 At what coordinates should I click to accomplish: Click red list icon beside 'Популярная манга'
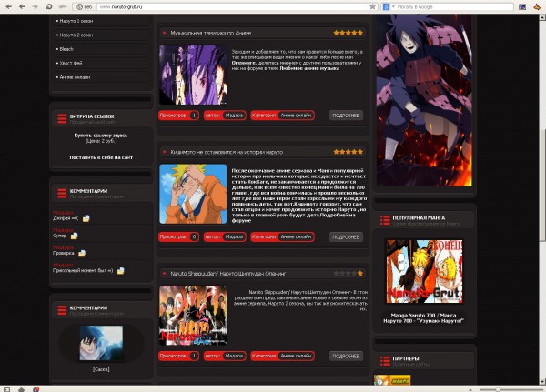pyautogui.click(x=385, y=220)
